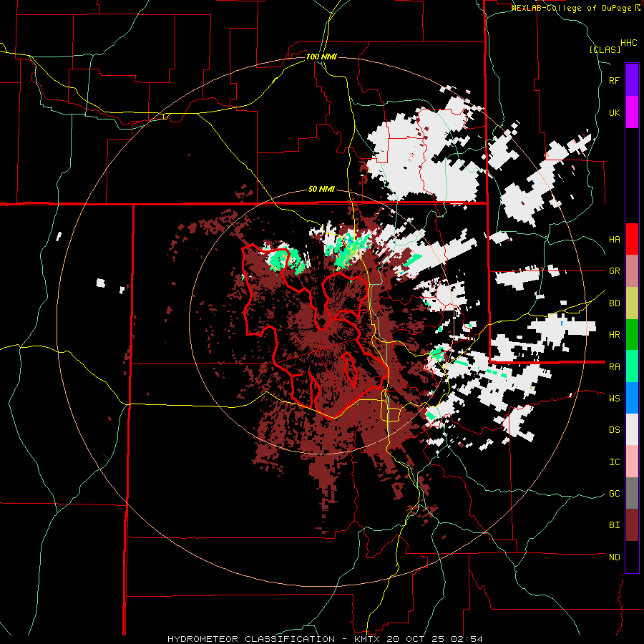Screen dimensions: 644x644
Task: Click the blue WS legend swatch
Action: (x=632, y=398)
